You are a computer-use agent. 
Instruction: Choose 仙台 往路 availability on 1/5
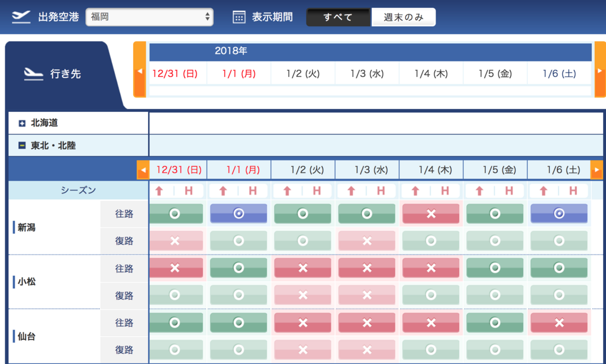[495, 323]
